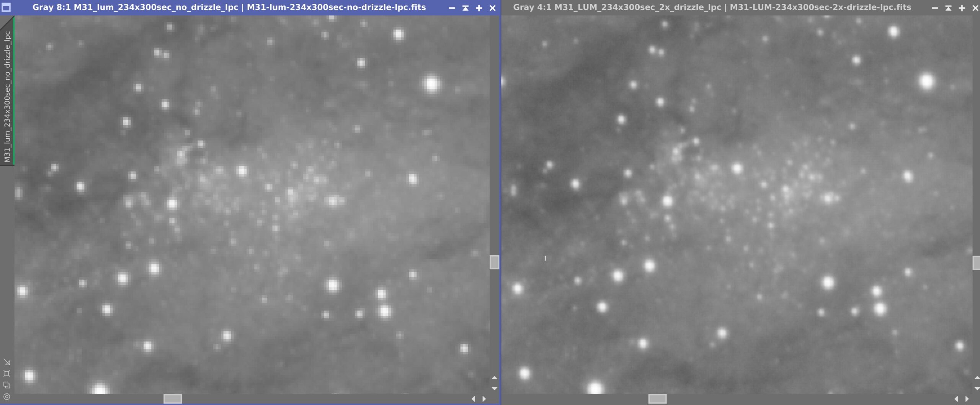Click scroll-left arrow in no_drizzle window
The width and height of the screenshot is (980, 405).
474,399
